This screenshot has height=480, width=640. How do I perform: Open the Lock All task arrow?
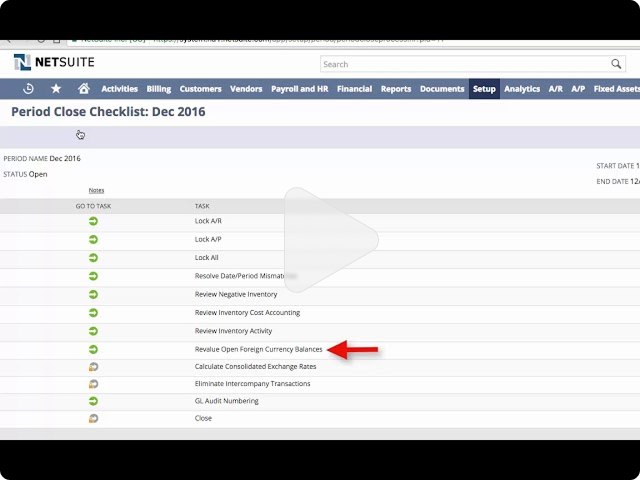[93, 258]
